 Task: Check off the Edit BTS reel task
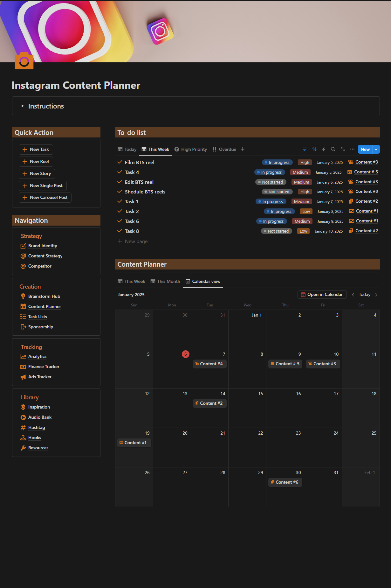point(120,182)
